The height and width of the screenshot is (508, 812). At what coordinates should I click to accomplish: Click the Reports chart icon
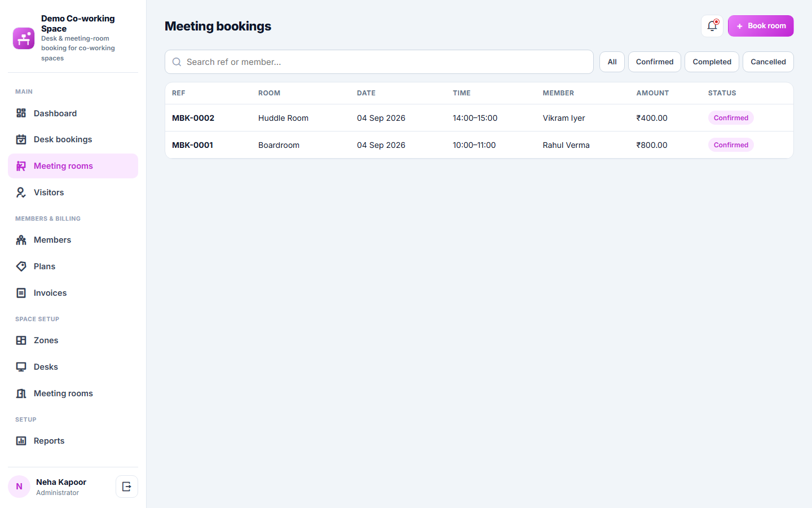tap(21, 441)
